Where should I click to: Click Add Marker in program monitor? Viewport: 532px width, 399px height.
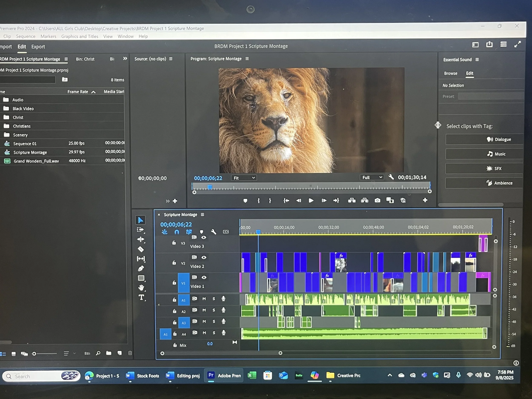click(245, 201)
